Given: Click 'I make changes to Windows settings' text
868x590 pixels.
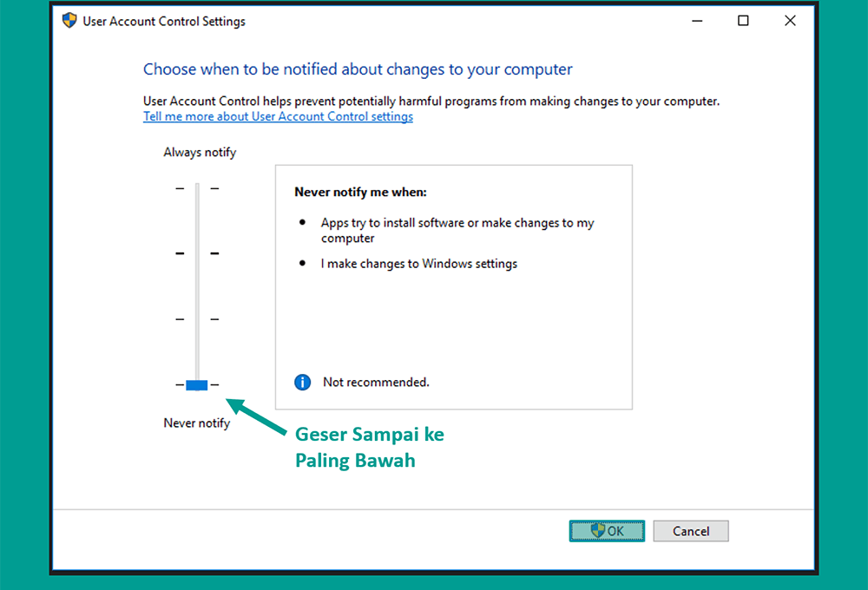Looking at the screenshot, I should [419, 264].
